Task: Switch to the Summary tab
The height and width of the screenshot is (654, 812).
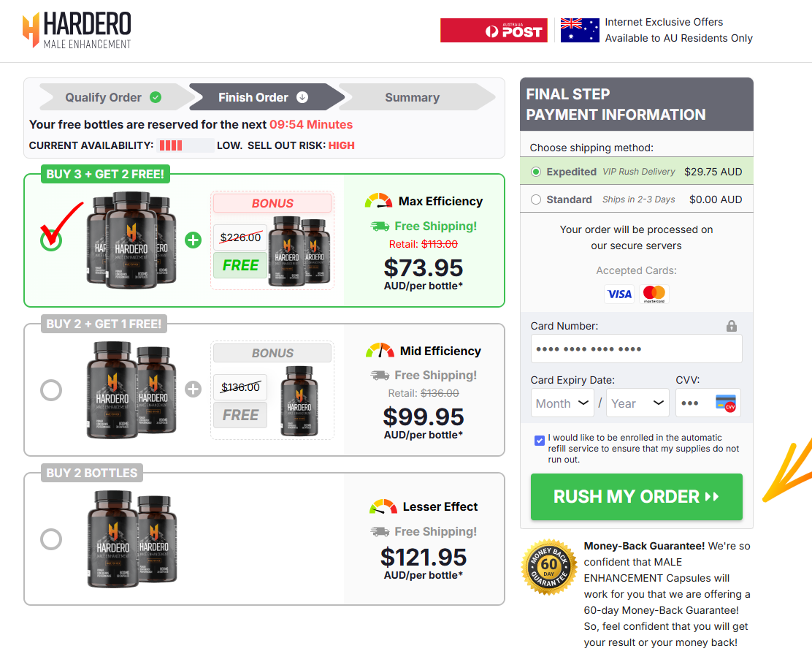Action: (412, 96)
